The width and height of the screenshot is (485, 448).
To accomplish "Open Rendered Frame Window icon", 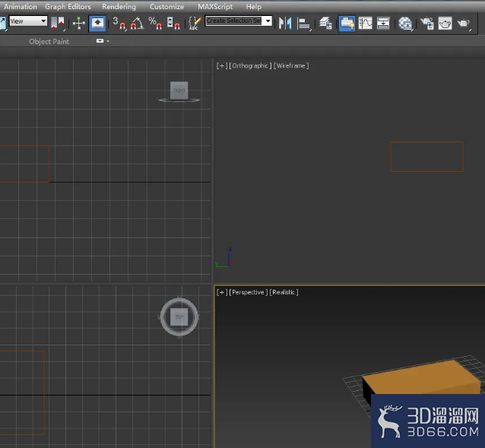I will [x=445, y=24].
